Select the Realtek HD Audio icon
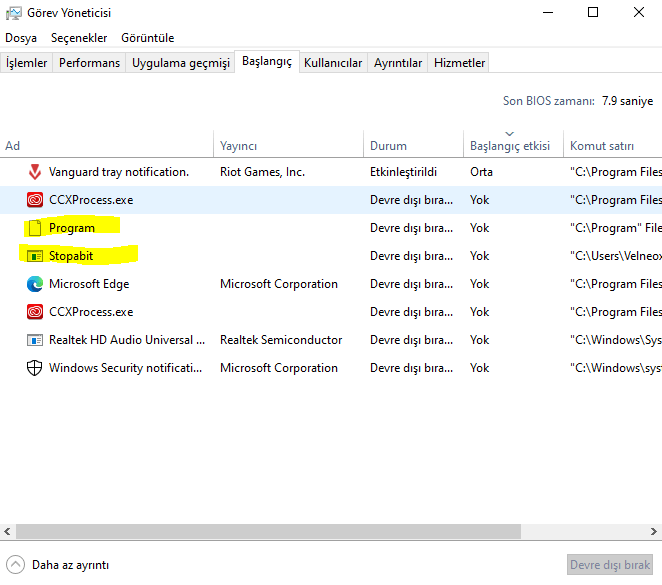This screenshot has width=662, height=585. point(35,340)
